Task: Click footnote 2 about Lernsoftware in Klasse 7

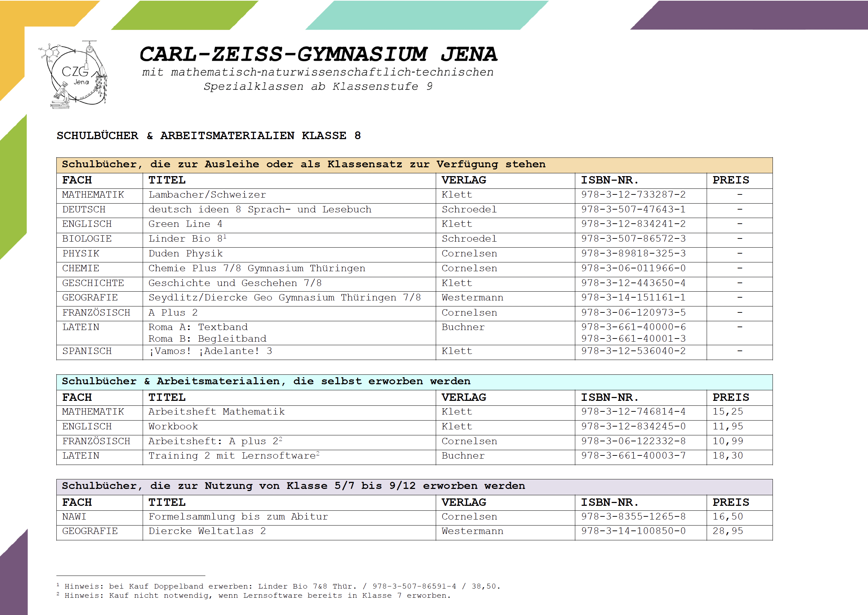Action: [254, 595]
